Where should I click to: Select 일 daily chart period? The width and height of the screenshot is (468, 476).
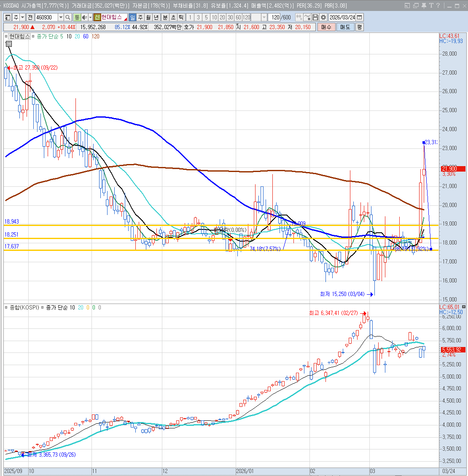[132, 17]
